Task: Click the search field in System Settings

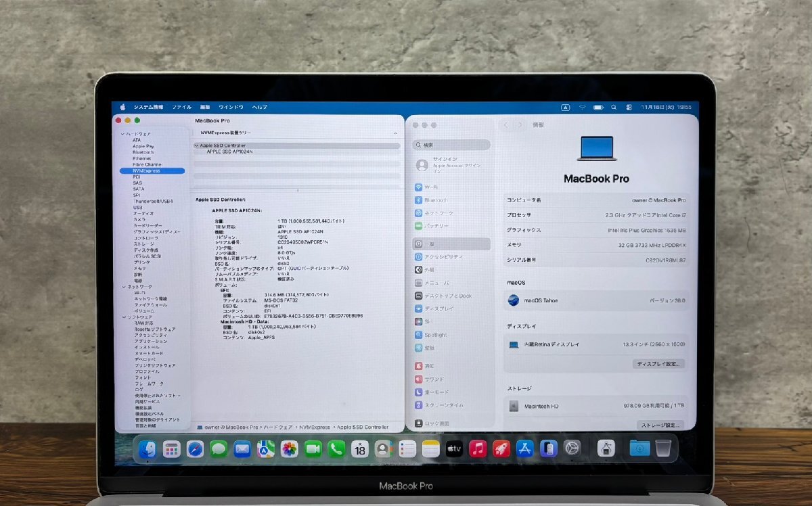Action: (x=451, y=145)
